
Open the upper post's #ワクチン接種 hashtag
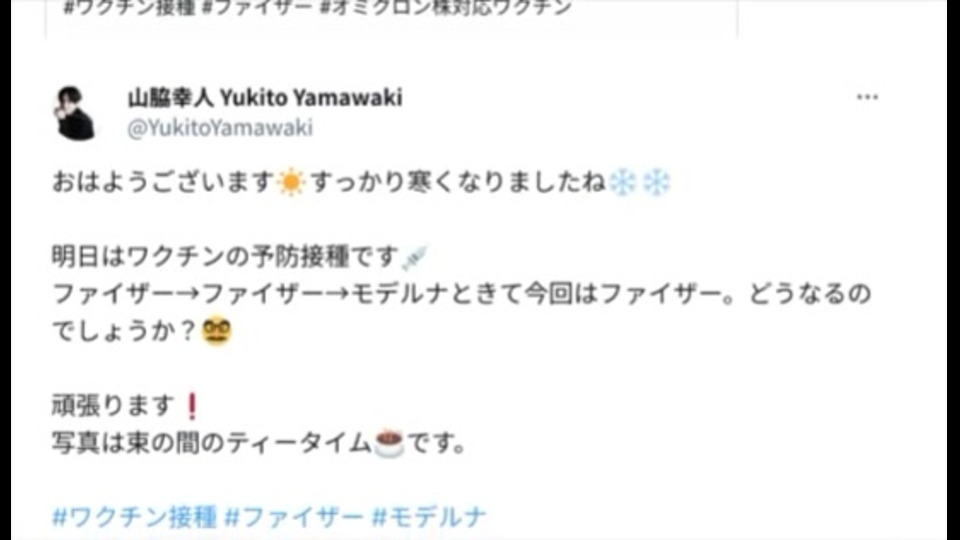pos(129,8)
